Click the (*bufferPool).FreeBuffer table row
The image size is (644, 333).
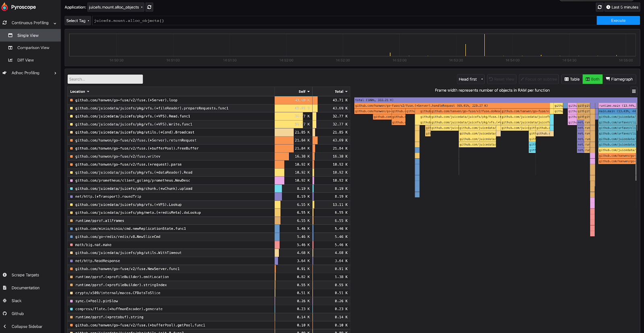click(209, 148)
